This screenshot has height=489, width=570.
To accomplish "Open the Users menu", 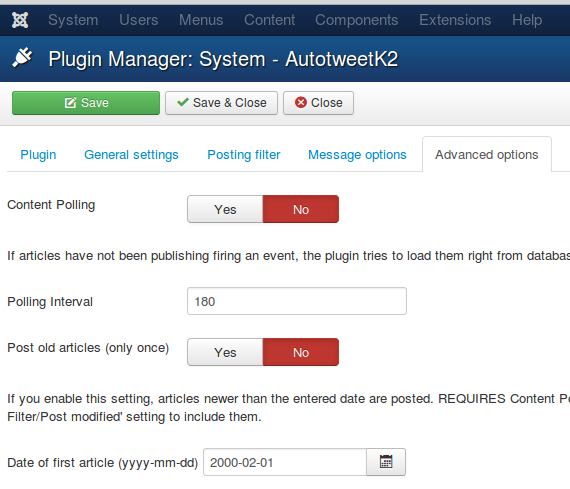I will coord(139,20).
